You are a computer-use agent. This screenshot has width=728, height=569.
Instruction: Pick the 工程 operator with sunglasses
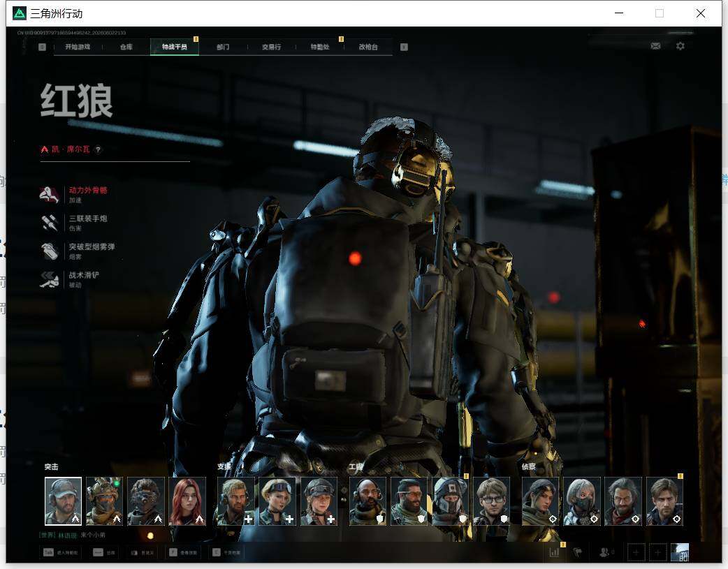point(409,501)
